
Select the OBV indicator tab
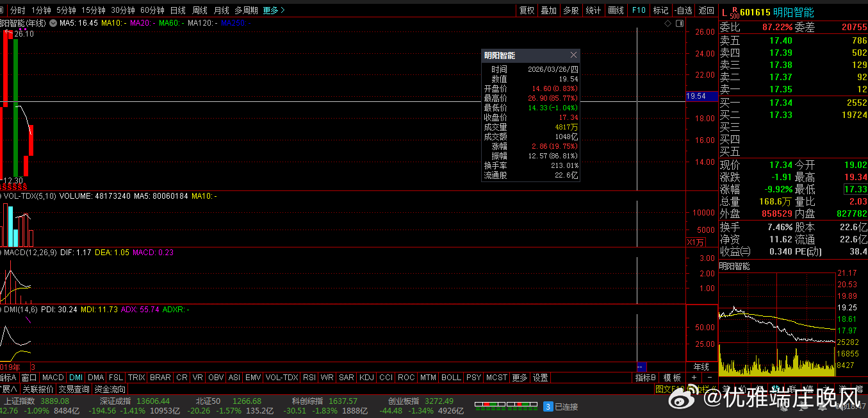[x=216, y=378]
